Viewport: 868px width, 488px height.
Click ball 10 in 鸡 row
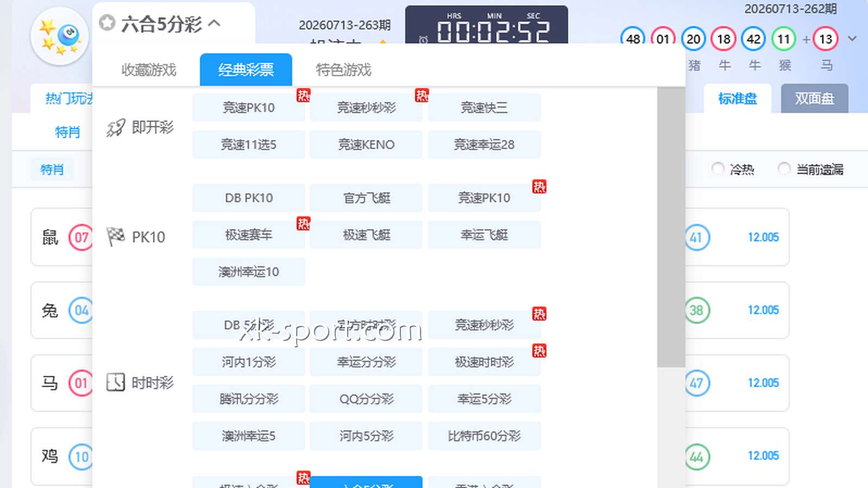(81, 457)
